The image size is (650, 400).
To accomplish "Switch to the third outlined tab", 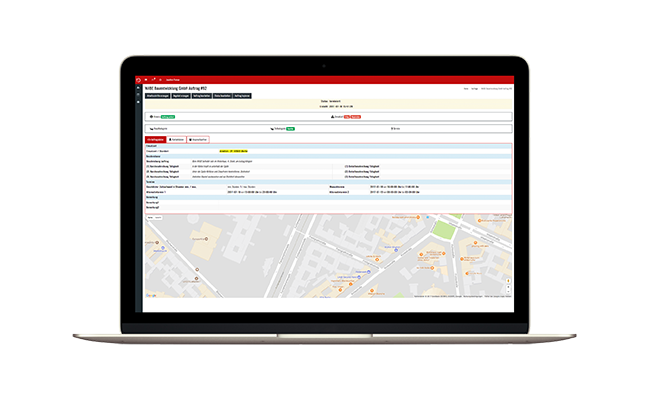I will pyautogui.click(x=198, y=140).
